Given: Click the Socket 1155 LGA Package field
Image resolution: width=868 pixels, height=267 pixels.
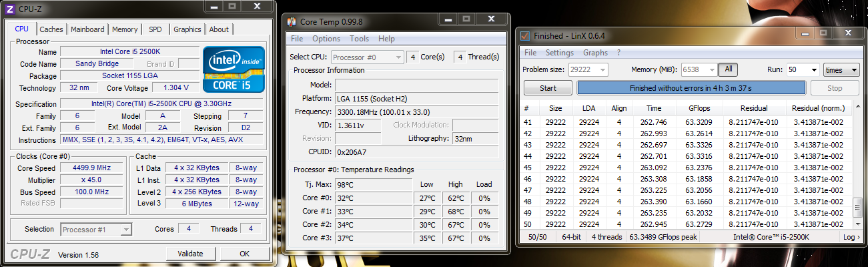Looking at the screenshot, I should tap(130, 76).
